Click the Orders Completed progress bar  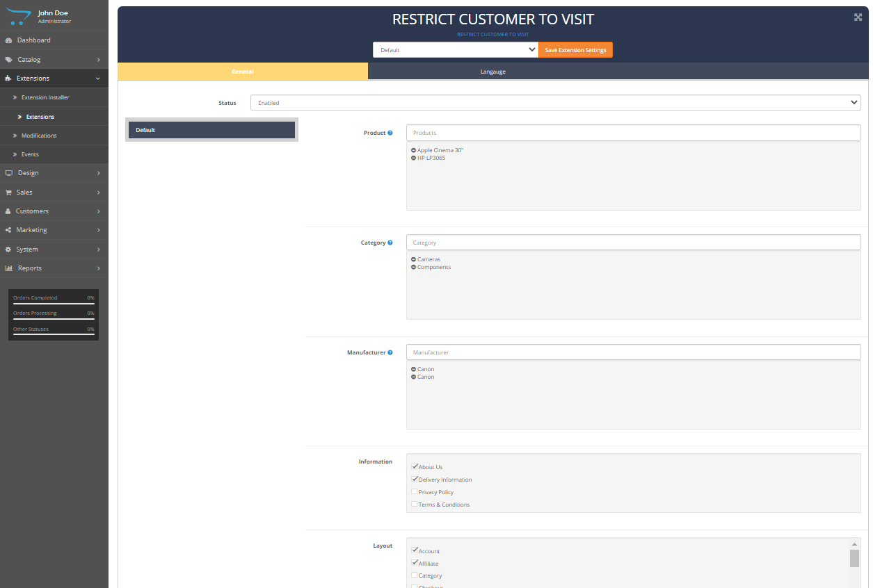54,303
